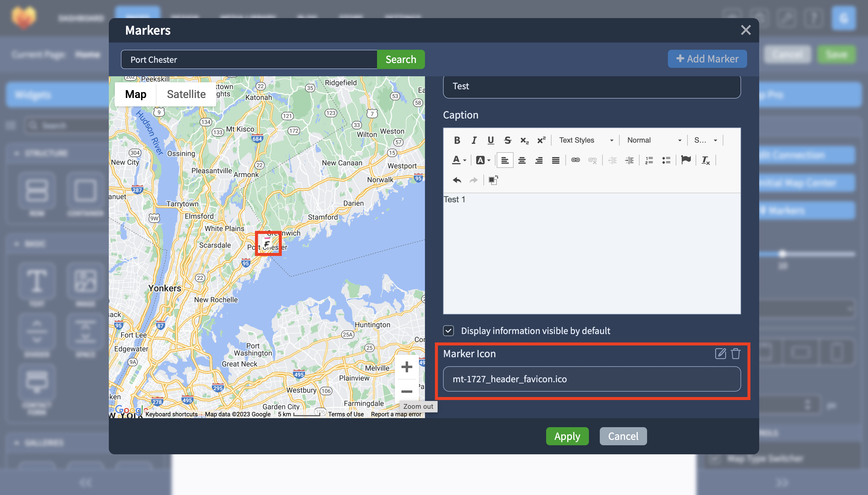Increase indent in caption
868x495 pixels.
tap(629, 160)
